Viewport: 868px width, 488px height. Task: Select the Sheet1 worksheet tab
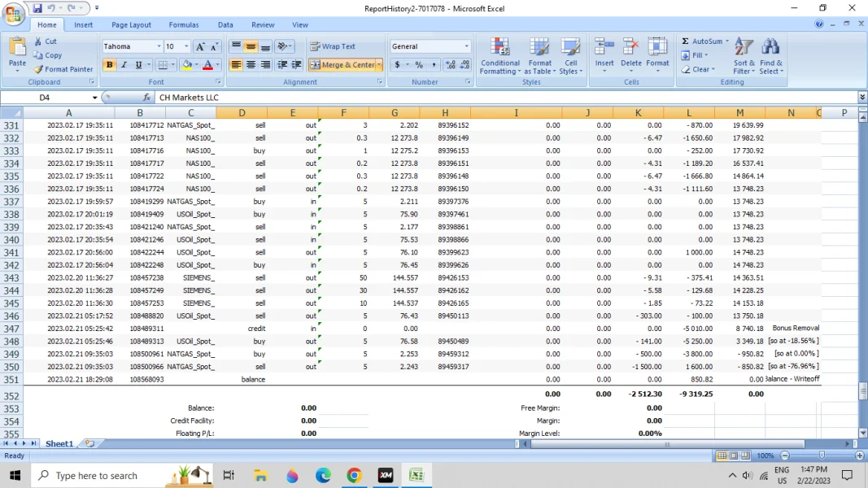click(59, 444)
